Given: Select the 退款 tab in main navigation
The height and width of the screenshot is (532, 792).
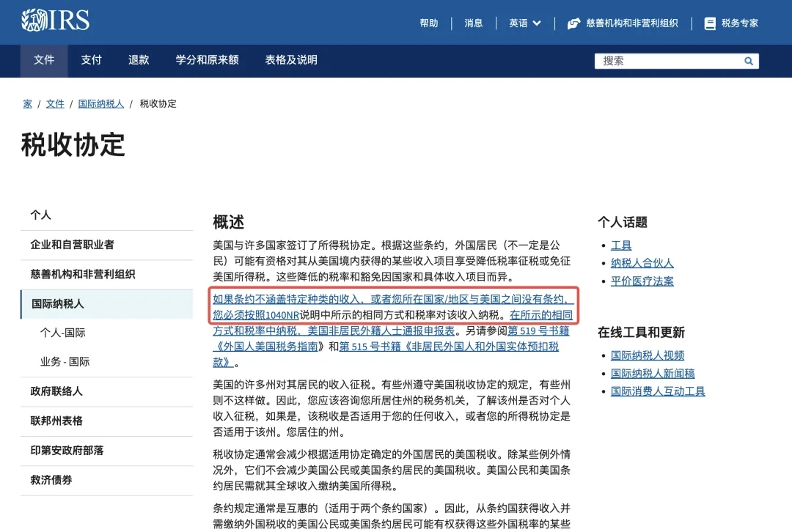Looking at the screenshot, I should pyautogui.click(x=139, y=61).
